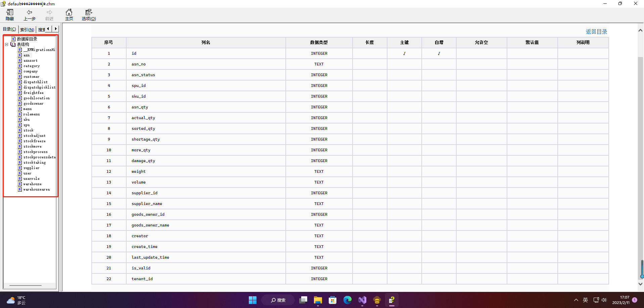Viewport: 644px width, 308px height.
Task: Open the dispatchpicklist table page
Action: click(x=39, y=87)
